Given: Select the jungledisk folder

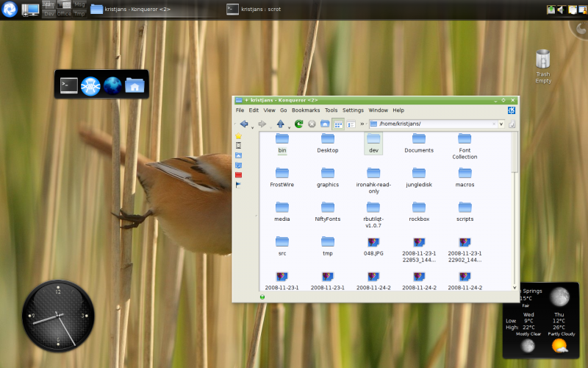Looking at the screenshot, I should [419, 178].
